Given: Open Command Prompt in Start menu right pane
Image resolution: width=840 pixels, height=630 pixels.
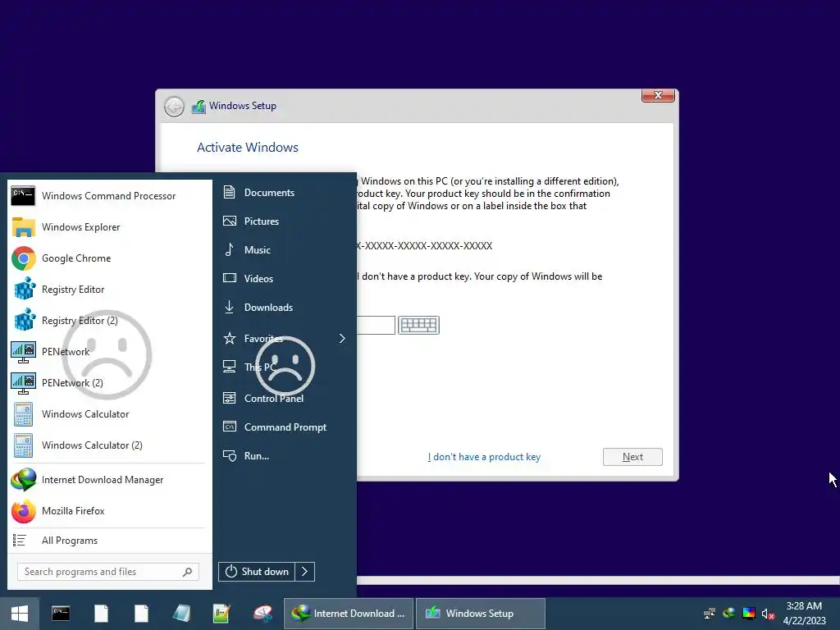Looking at the screenshot, I should coord(285,427).
